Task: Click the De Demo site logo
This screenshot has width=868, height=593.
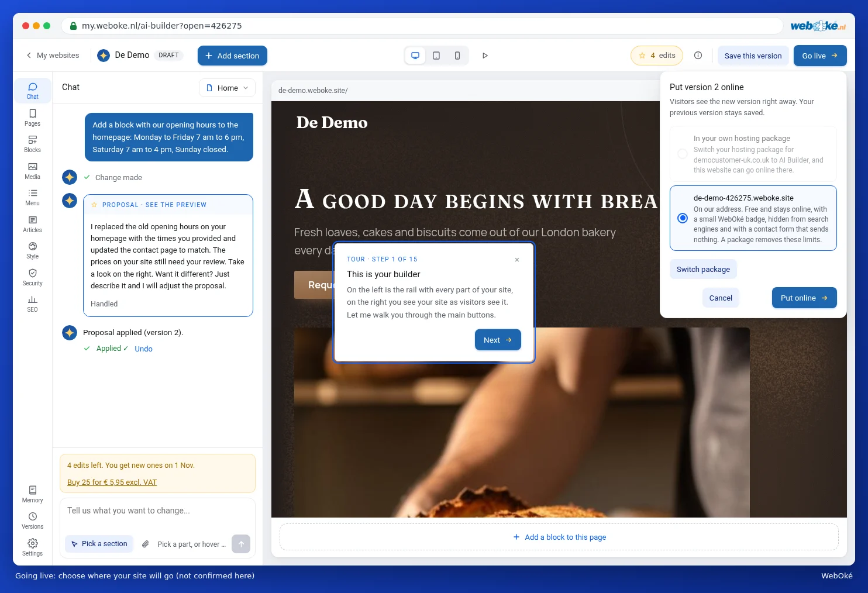Action: click(332, 123)
